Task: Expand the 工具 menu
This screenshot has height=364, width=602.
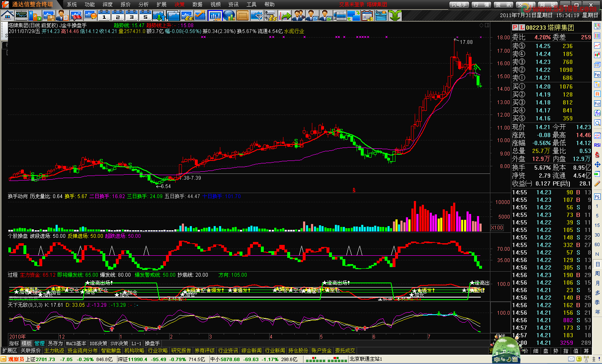Action: pyautogui.click(x=251, y=5)
